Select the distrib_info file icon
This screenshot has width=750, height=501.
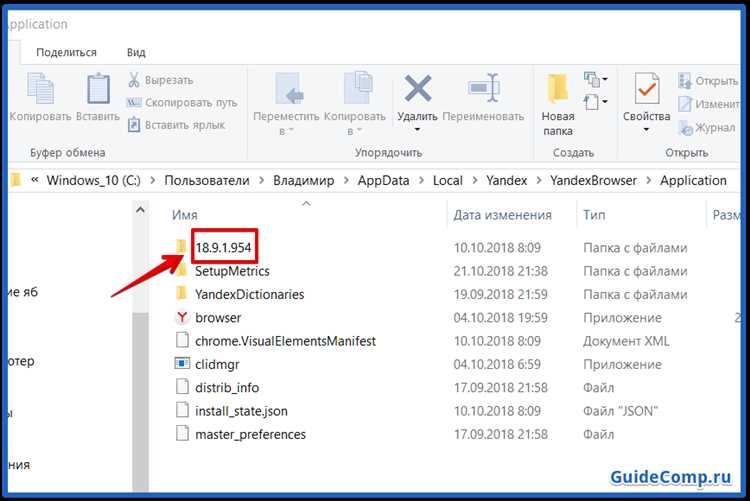tap(182, 387)
